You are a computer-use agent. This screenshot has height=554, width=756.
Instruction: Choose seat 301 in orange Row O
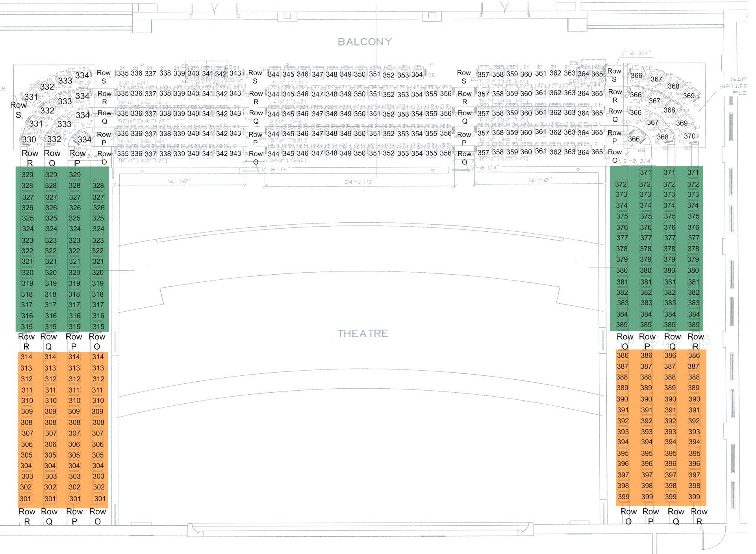(100, 499)
